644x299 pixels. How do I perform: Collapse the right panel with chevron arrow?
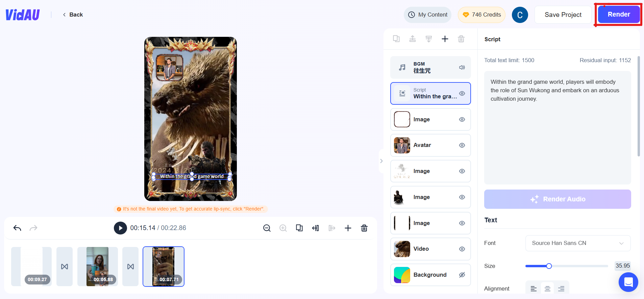[381, 161]
